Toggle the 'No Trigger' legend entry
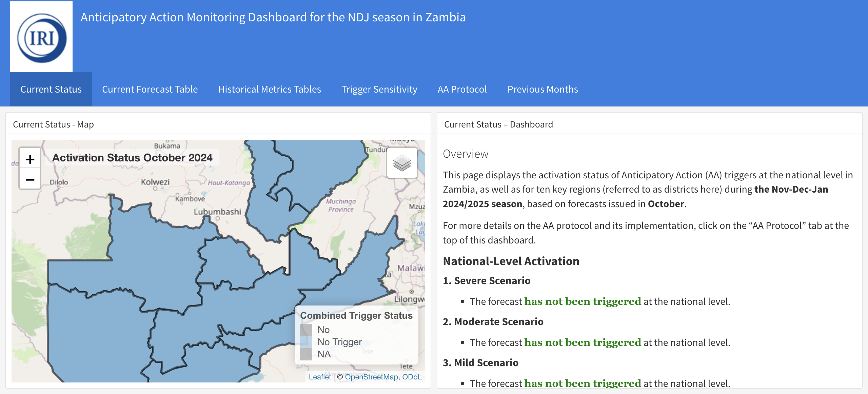The width and height of the screenshot is (868, 394). pyautogui.click(x=339, y=342)
